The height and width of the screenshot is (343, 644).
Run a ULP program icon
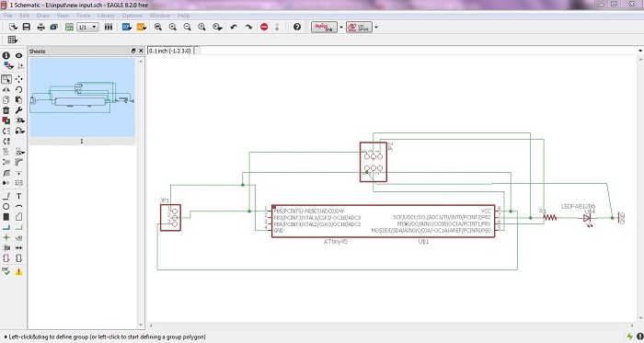point(142,27)
